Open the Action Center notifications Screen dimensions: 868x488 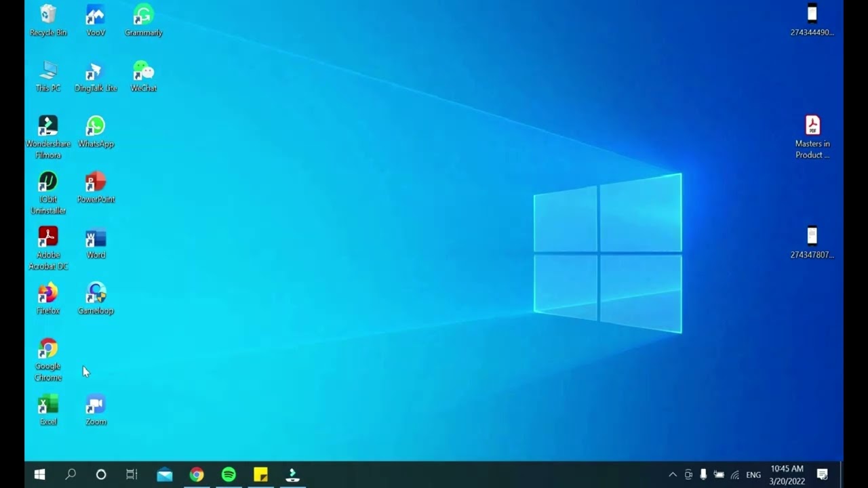coord(823,474)
